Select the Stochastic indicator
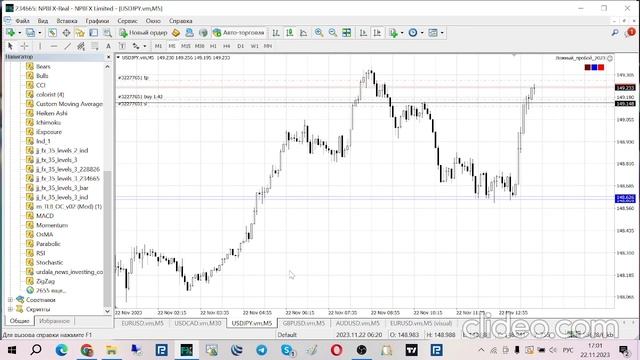This screenshot has width=640, height=360. [49, 262]
